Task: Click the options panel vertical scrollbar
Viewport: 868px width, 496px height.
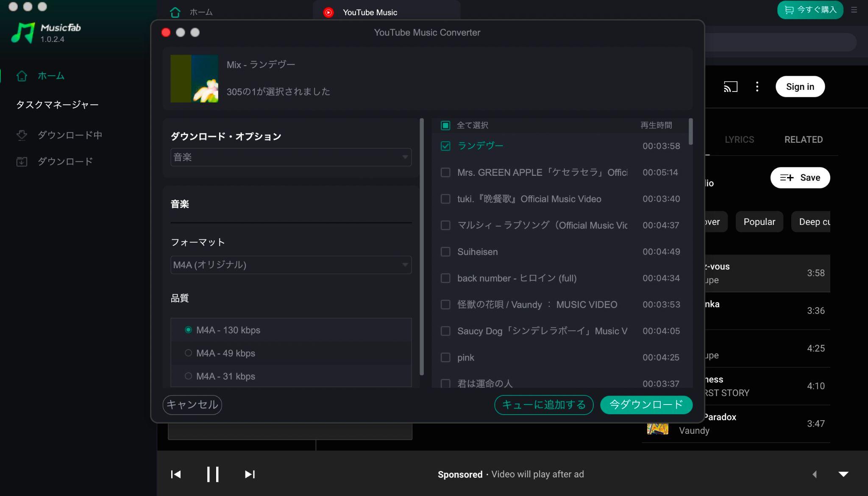Action: coord(421,247)
